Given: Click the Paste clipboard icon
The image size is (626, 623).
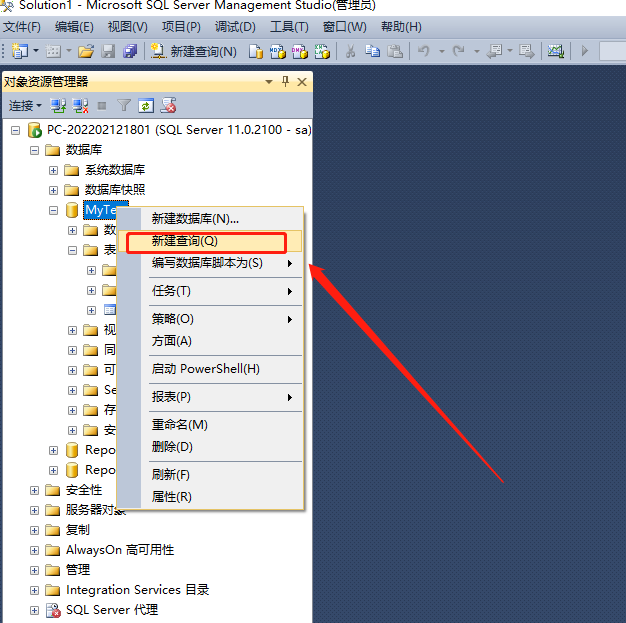Looking at the screenshot, I should click(395, 51).
